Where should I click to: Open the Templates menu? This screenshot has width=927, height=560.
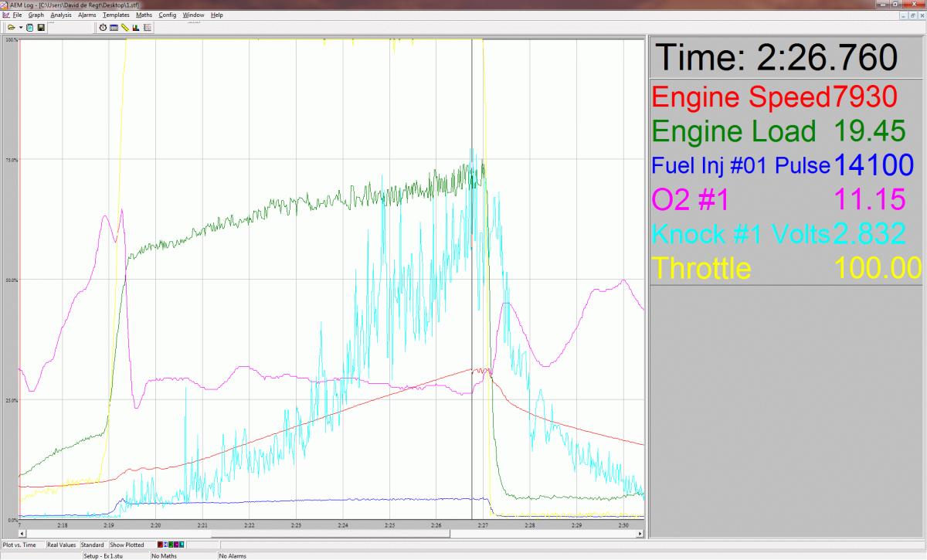[x=116, y=15]
